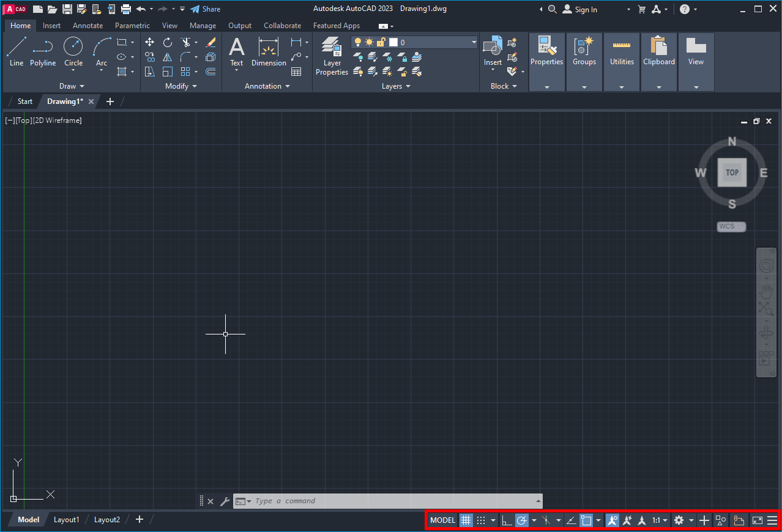Select the Trim scissors tool
This screenshot has height=532, width=782.
point(185,42)
